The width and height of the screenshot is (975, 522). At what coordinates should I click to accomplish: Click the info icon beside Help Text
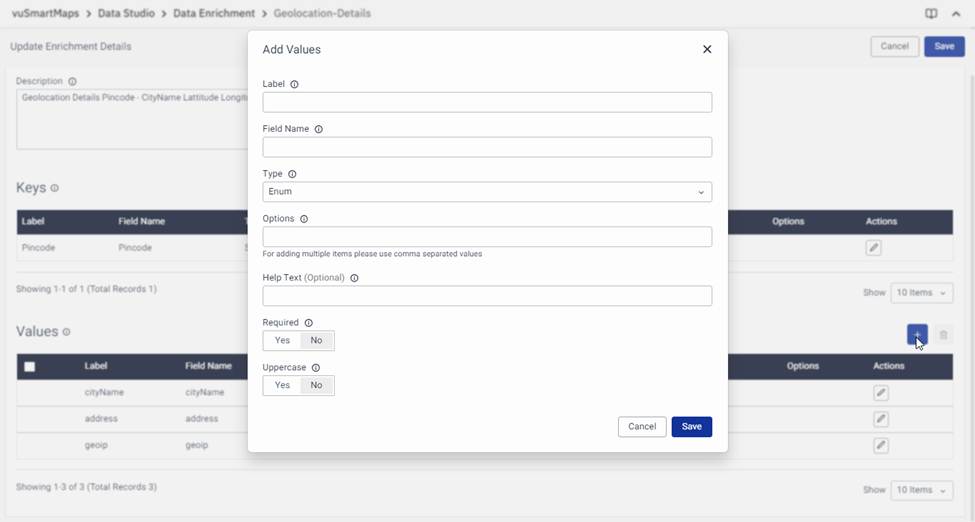click(354, 278)
